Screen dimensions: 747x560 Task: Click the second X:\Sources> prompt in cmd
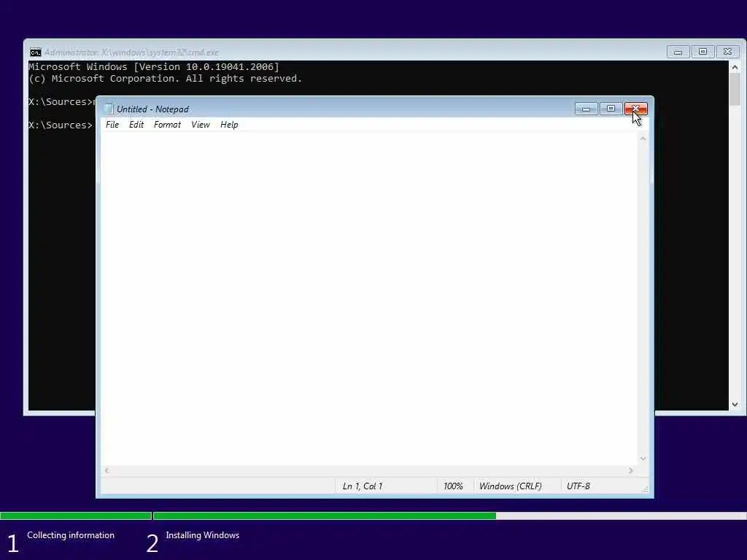[x=61, y=125]
